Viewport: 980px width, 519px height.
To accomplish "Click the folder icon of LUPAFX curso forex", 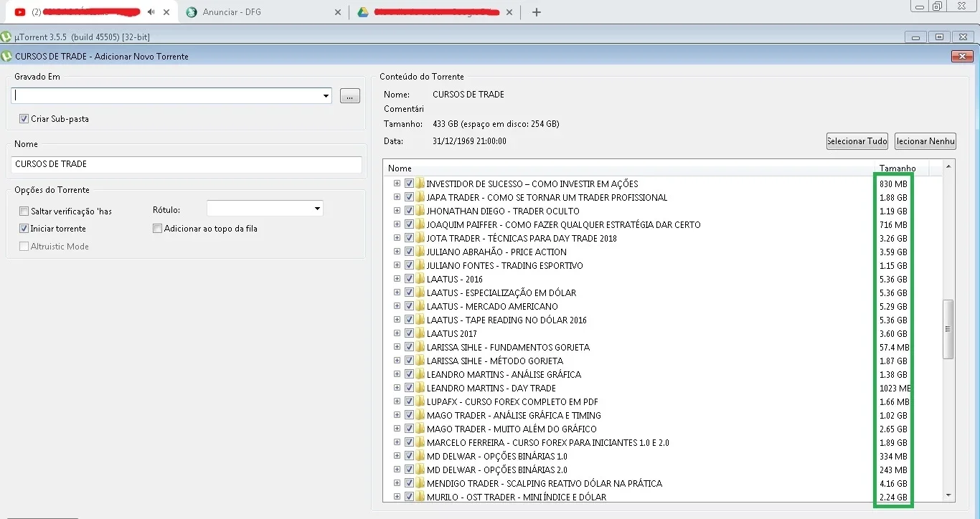I will 420,401.
